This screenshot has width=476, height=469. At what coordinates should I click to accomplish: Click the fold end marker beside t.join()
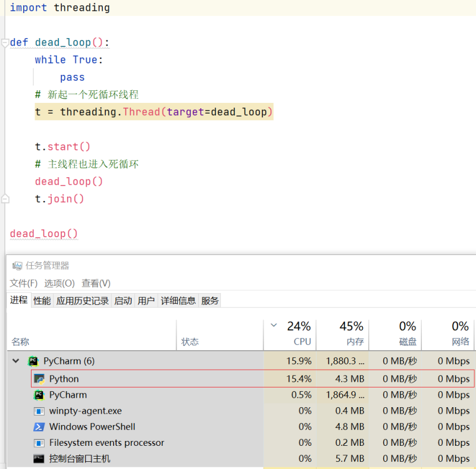coord(5,199)
